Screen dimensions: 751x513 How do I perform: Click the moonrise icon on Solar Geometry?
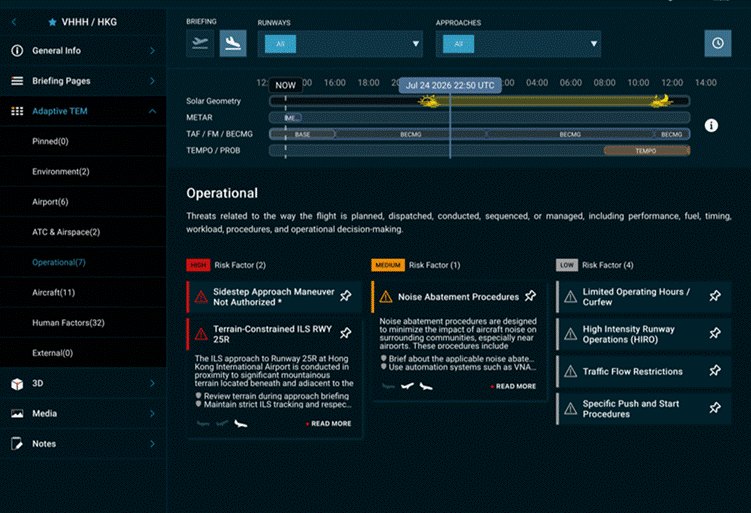pyautogui.click(x=661, y=101)
